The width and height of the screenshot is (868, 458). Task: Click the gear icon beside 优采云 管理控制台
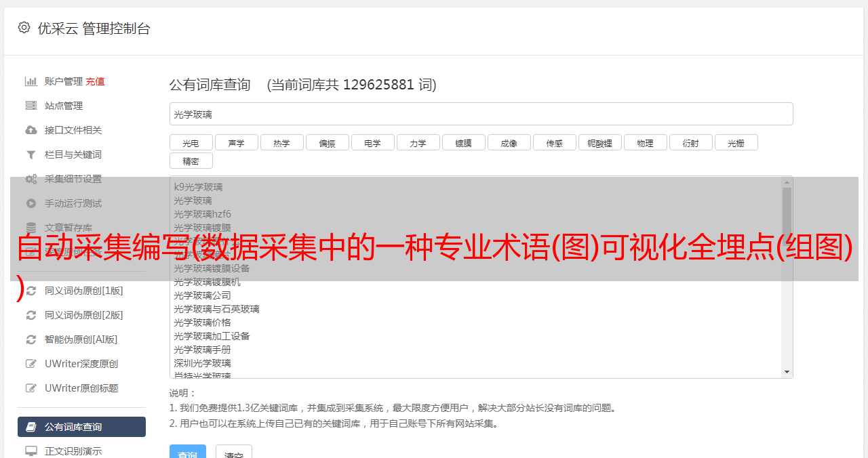[24, 28]
